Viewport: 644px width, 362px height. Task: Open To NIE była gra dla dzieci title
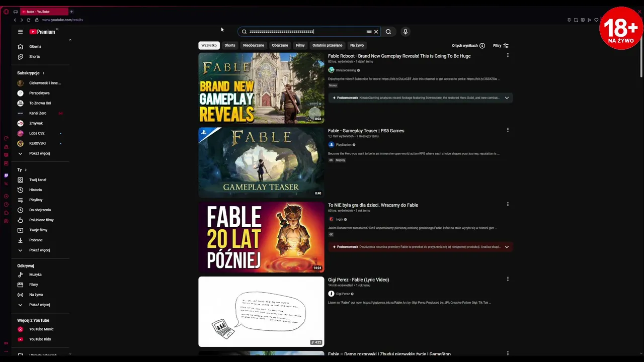pos(373,205)
